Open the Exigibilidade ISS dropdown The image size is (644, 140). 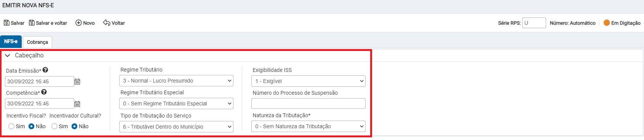(308, 81)
